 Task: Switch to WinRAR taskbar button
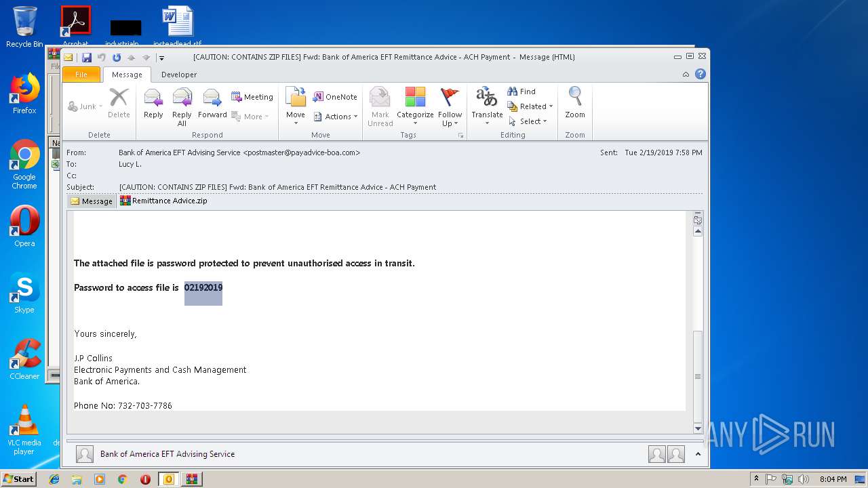[191, 479]
